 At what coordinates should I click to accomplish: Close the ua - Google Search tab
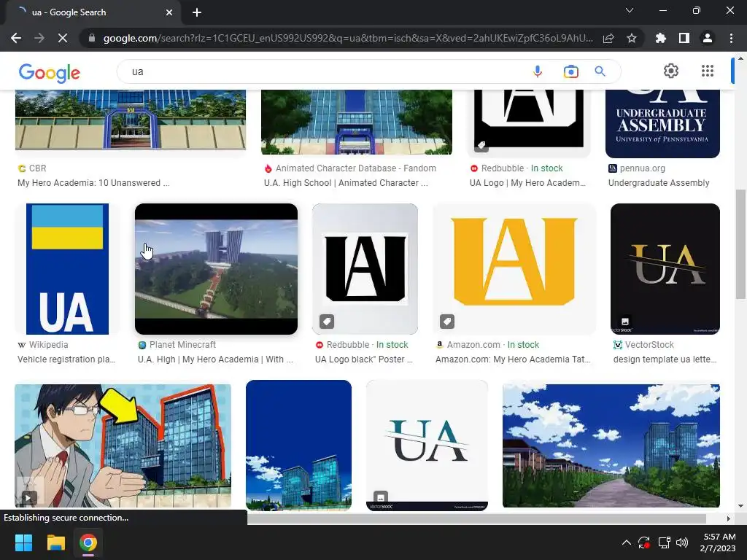(169, 12)
